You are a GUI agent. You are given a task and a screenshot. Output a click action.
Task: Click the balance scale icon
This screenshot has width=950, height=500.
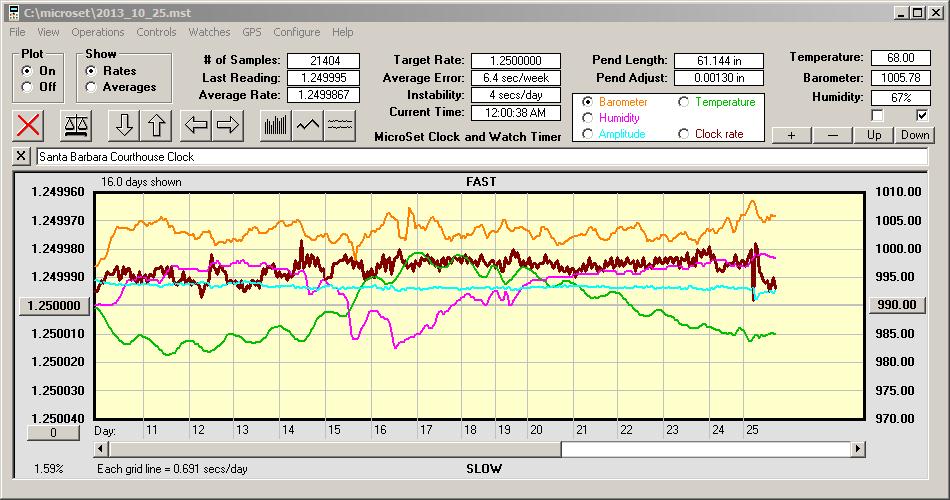point(75,125)
